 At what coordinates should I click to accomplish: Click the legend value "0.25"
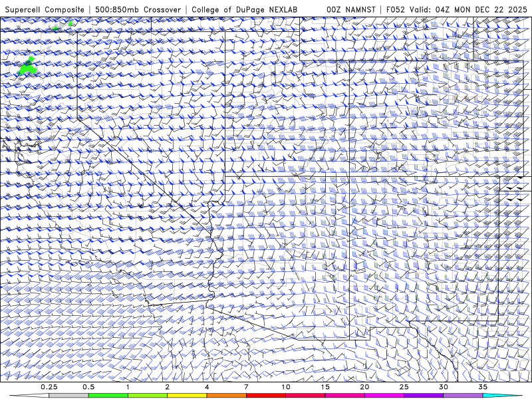pos(49,387)
